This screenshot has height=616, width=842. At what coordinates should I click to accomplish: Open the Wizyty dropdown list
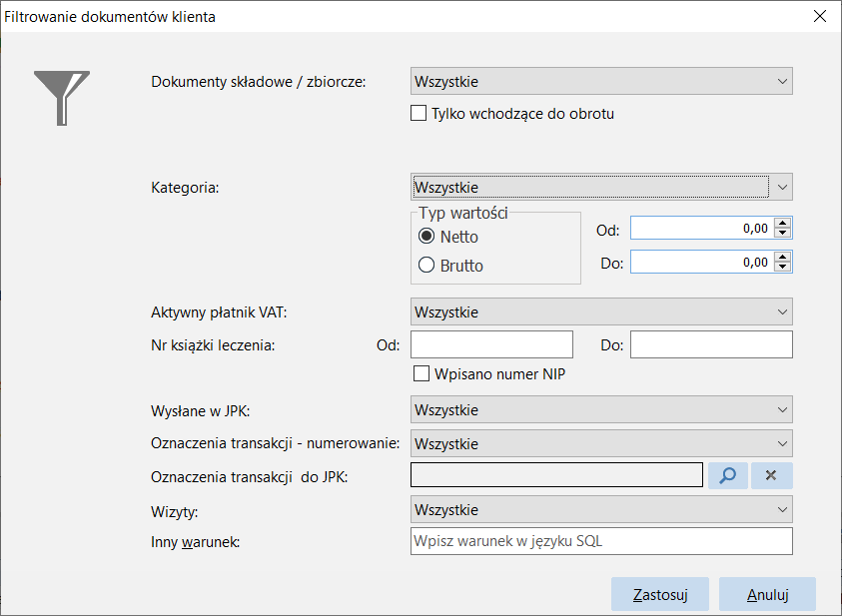coord(601,509)
